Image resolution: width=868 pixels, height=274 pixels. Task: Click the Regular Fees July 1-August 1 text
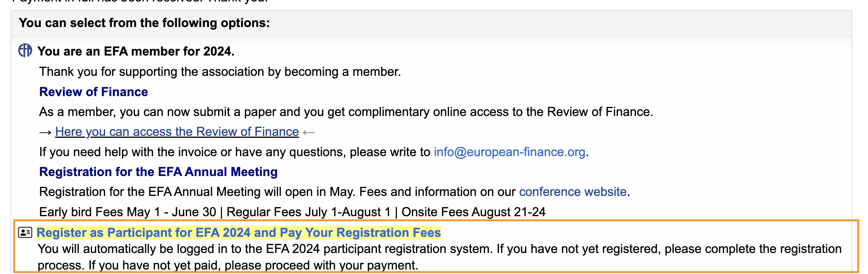(x=308, y=212)
